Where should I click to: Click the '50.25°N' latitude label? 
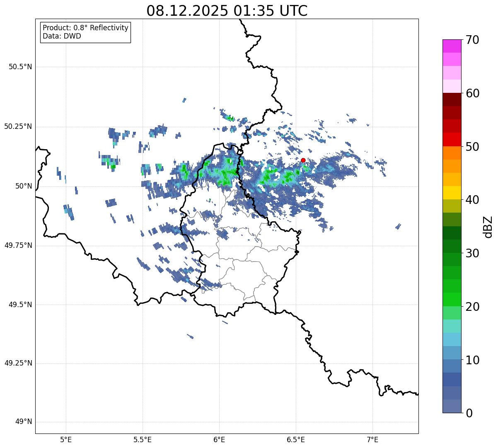click(x=18, y=126)
